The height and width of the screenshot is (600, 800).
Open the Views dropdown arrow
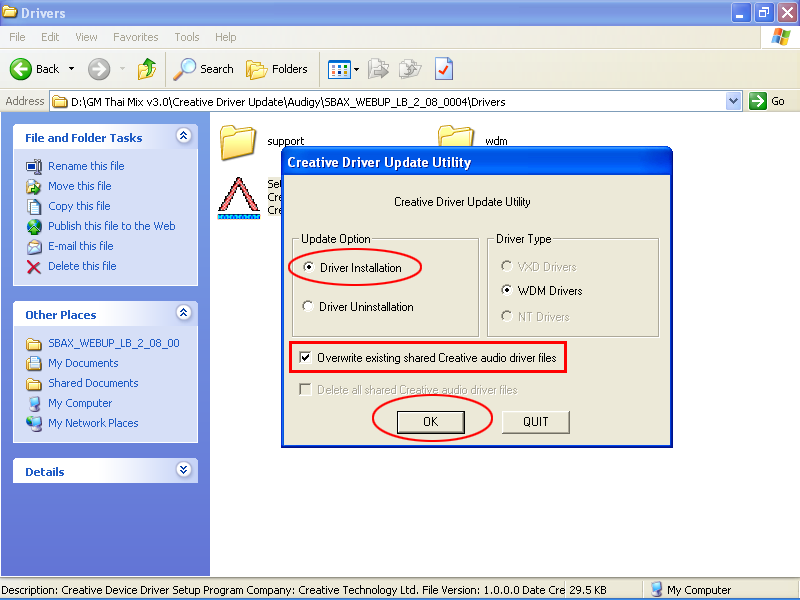pyautogui.click(x=356, y=69)
